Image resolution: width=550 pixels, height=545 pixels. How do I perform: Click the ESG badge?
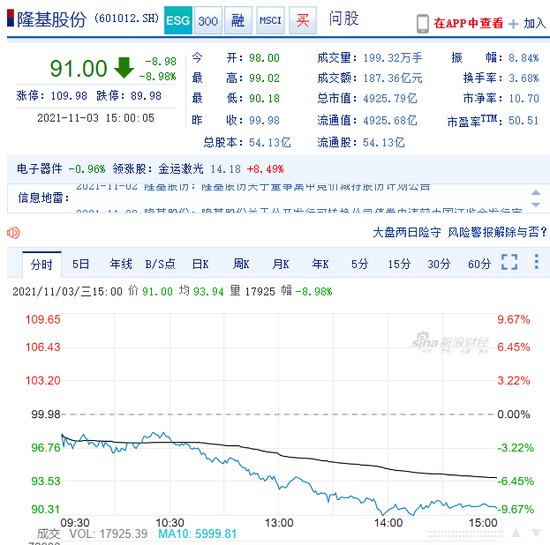(178, 20)
